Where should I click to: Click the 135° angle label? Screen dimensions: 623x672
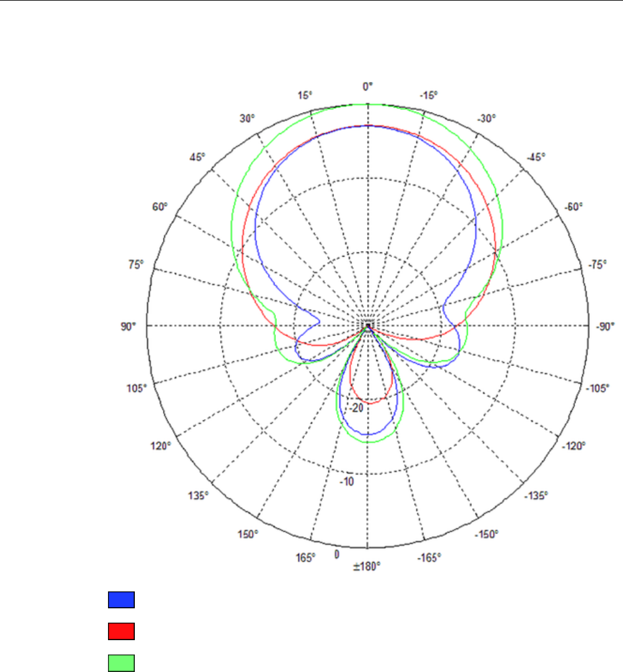coord(198,496)
